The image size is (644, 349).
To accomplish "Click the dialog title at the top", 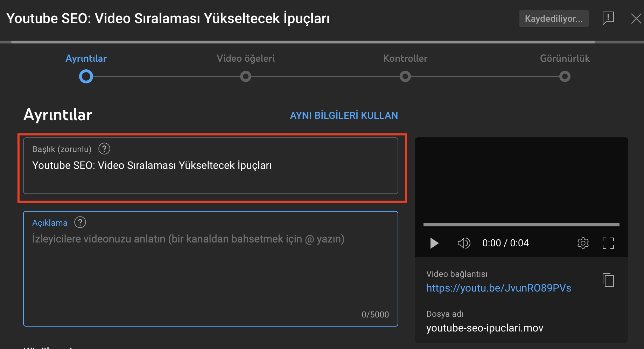I will (168, 19).
